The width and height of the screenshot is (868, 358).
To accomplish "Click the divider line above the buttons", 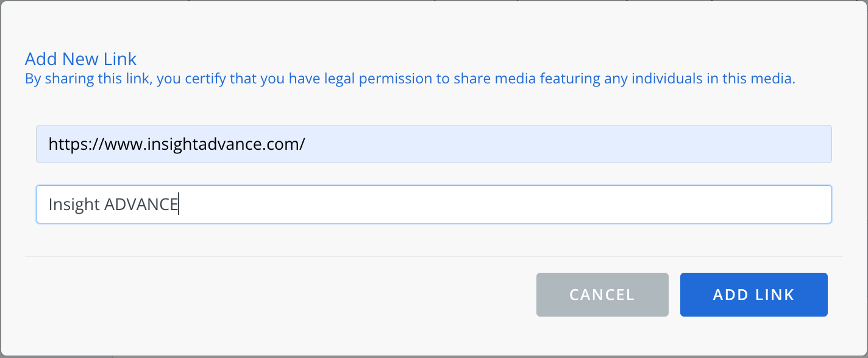I will [434, 256].
